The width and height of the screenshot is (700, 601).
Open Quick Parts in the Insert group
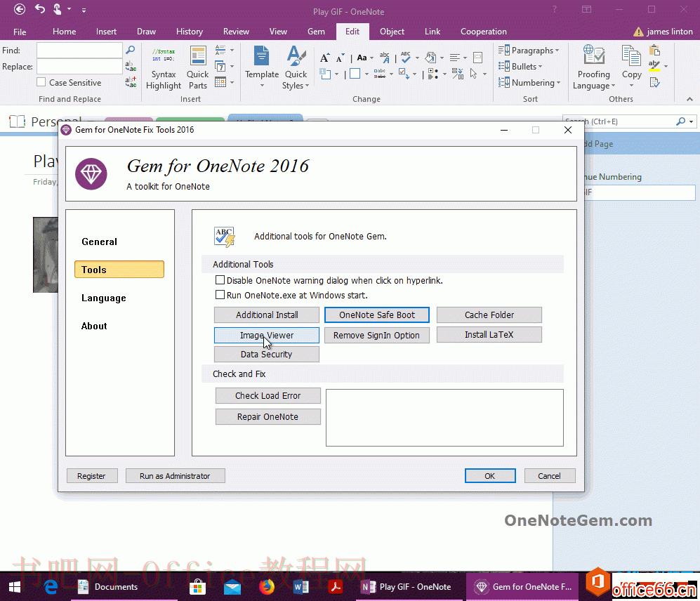pyautogui.click(x=197, y=68)
